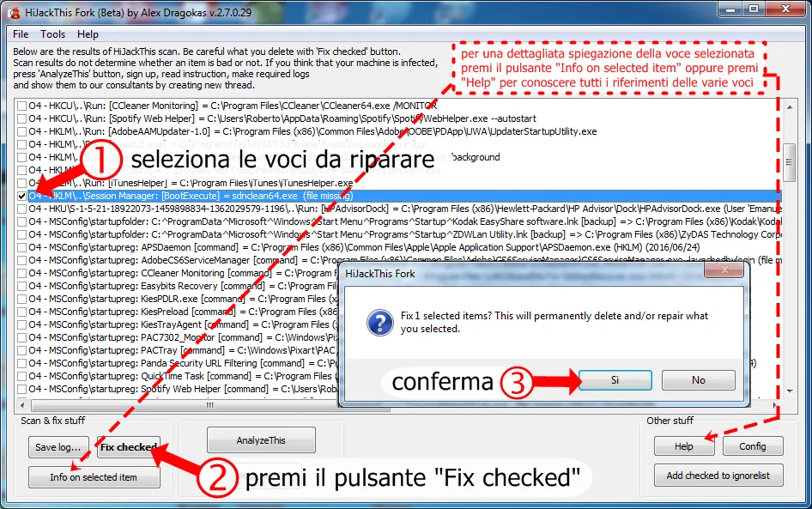Tick the Spotify Web Helper HKCU entry checkbox
This screenshot has height=509, width=812.
coord(21,118)
